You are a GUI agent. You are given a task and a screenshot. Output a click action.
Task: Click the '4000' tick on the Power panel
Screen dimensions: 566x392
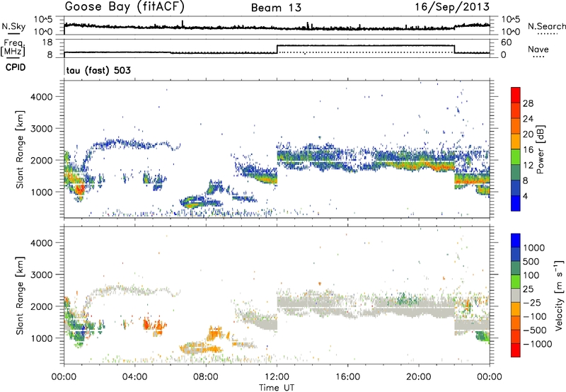tap(41, 97)
